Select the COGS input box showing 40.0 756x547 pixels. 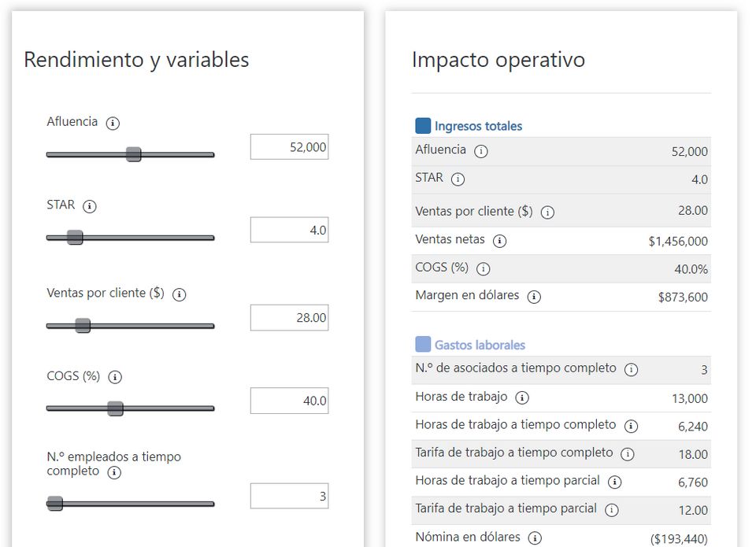[x=289, y=401]
